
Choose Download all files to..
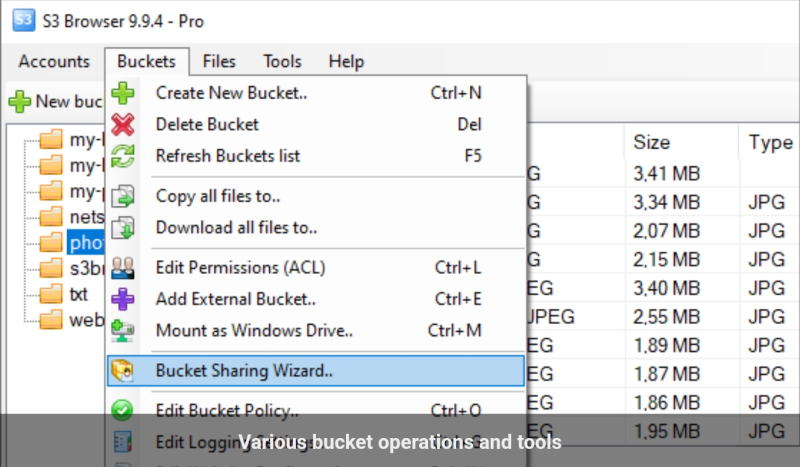coord(316,228)
